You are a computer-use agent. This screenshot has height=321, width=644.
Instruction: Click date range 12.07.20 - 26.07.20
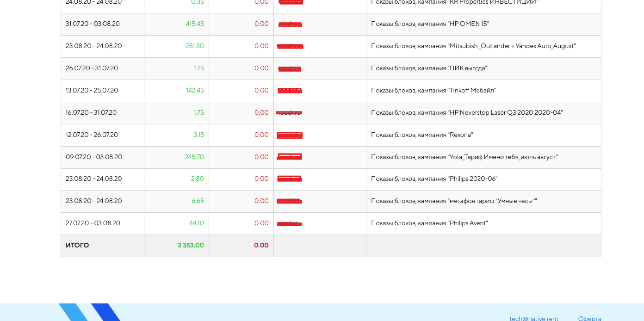[x=92, y=135]
